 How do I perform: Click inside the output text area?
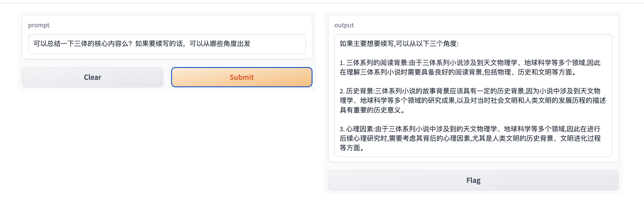click(473, 95)
